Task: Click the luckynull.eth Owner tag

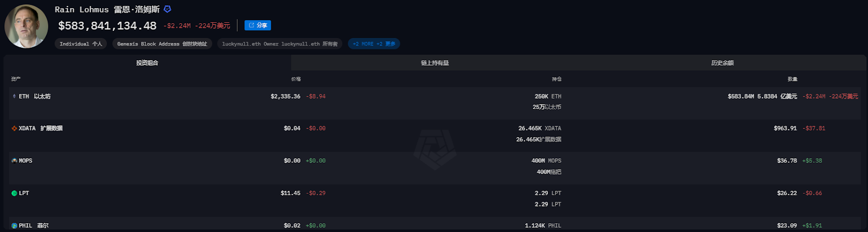Action: point(279,44)
